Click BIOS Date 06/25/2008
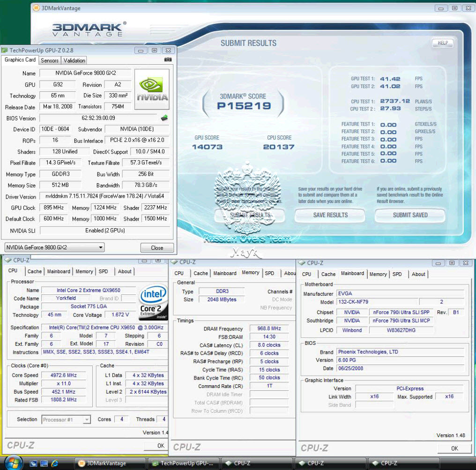Screen dimensions: 476x470 coord(401,369)
